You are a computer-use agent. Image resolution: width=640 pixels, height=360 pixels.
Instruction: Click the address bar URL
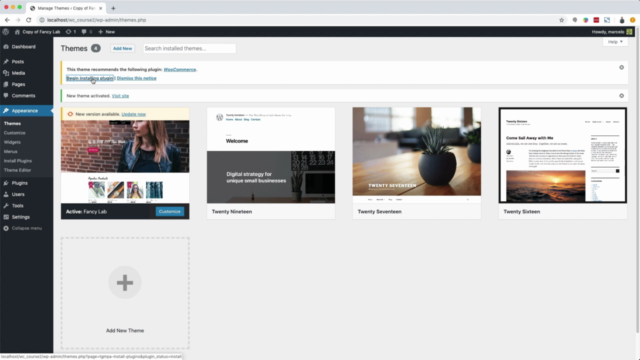pos(97,20)
